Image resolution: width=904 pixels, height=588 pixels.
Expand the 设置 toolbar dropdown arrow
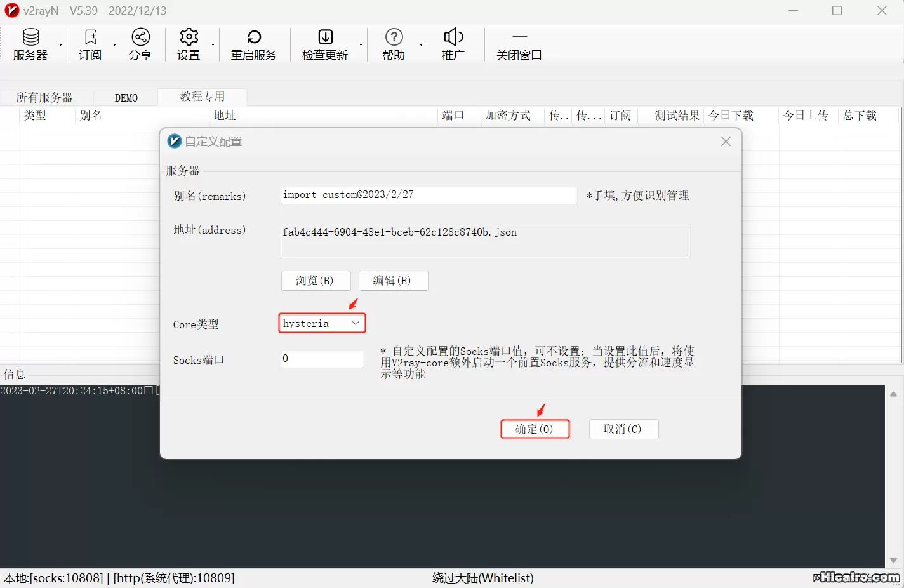click(213, 45)
